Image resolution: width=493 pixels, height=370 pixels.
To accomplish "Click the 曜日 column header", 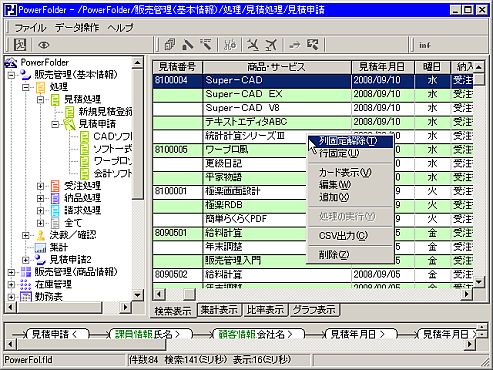I will pyautogui.click(x=432, y=67).
